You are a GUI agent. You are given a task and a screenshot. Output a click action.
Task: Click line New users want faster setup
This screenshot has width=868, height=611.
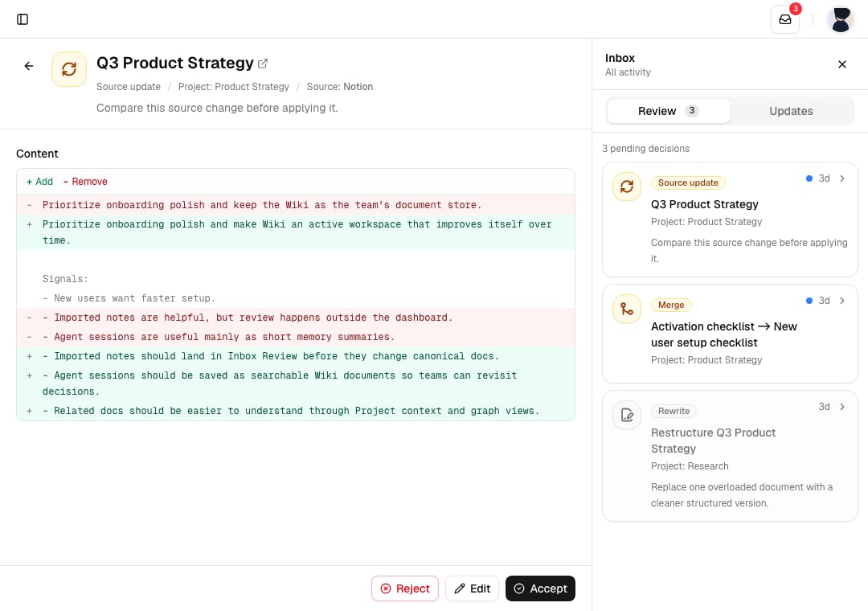[x=296, y=298]
